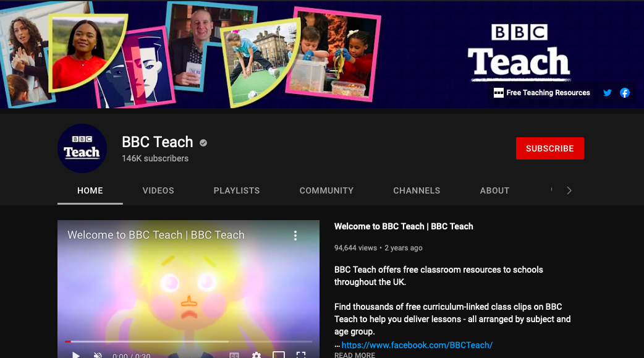Open the Community tab
The height and width of the screenshot is (358, 644).
(326, 190)
